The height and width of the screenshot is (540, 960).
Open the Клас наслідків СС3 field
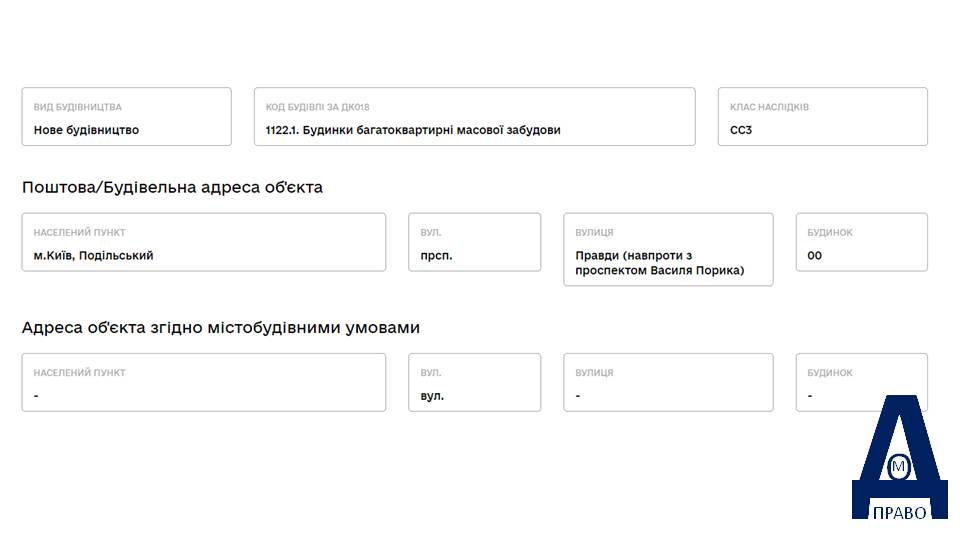(823, 116)
